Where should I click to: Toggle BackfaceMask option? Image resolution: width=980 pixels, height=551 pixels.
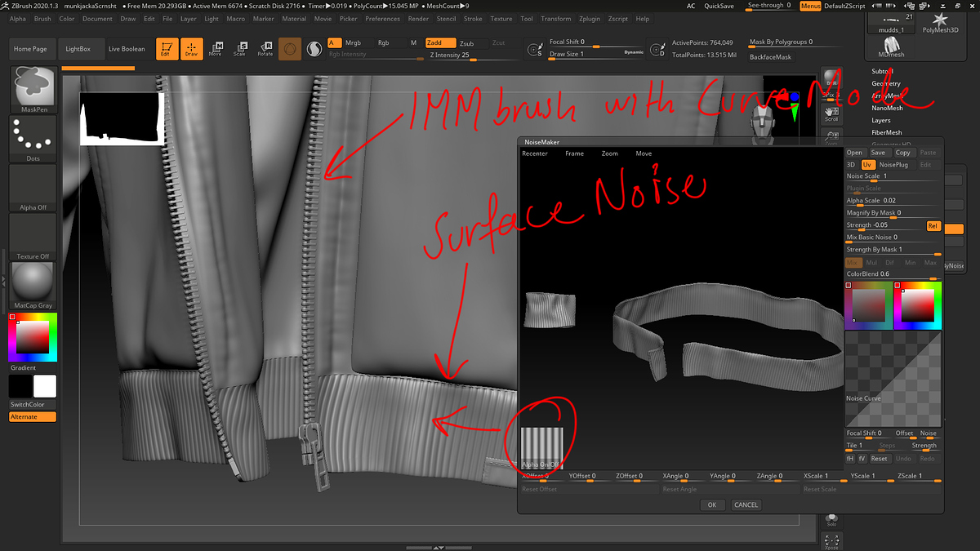(x=770, y=57)
